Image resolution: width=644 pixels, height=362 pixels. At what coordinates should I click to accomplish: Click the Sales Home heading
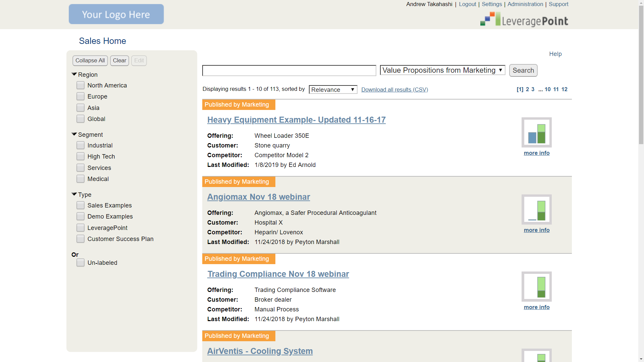[102, 41]
